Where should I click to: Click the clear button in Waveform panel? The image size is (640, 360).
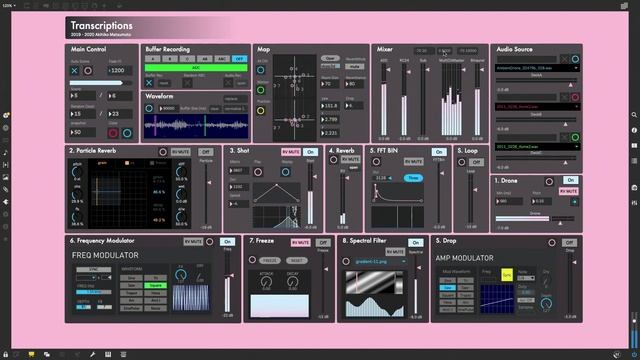pyautogui.click(x=215, y=109)
